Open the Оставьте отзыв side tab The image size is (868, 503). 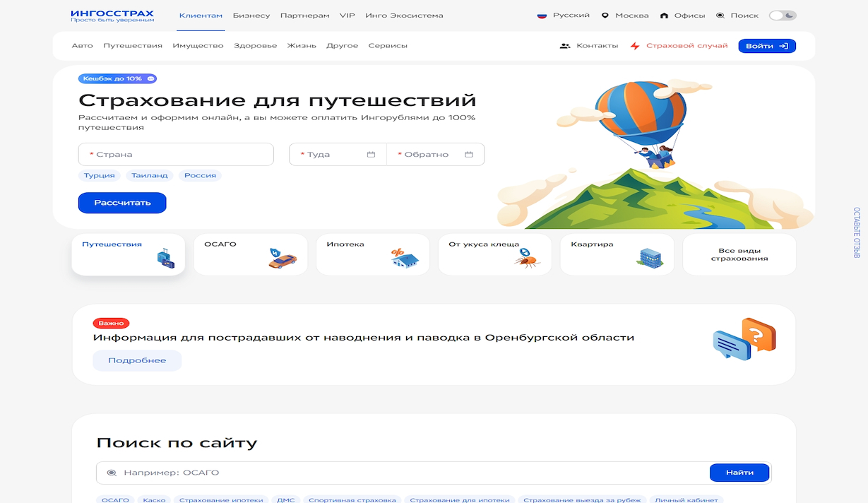[x=857, y=232]
